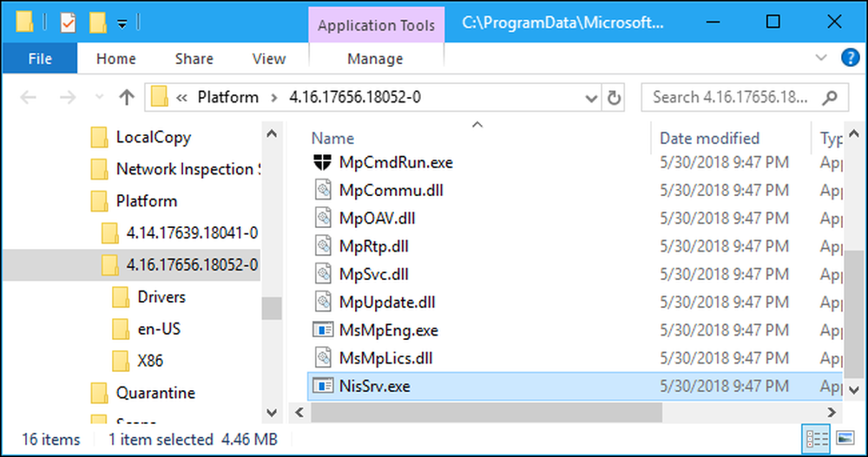Switch to the Home ribbon tab

click(115, 59)
